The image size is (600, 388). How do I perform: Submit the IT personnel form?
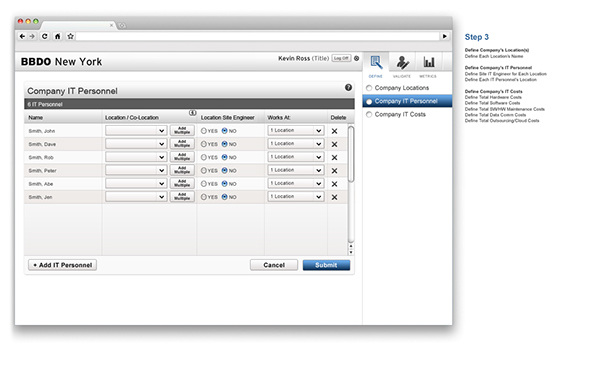[x=326, y=265]
